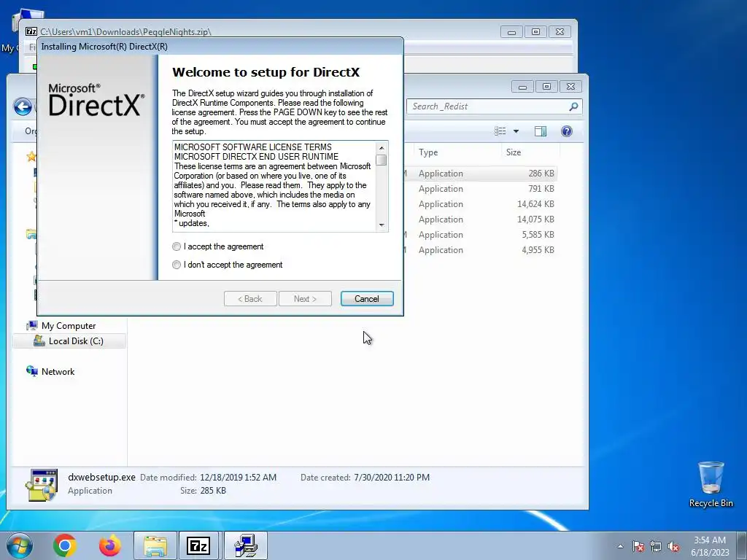Click the license text scroll down arrow
This screenshot has width=747, height=560.
pyautogui.click(x=381, y=225)
